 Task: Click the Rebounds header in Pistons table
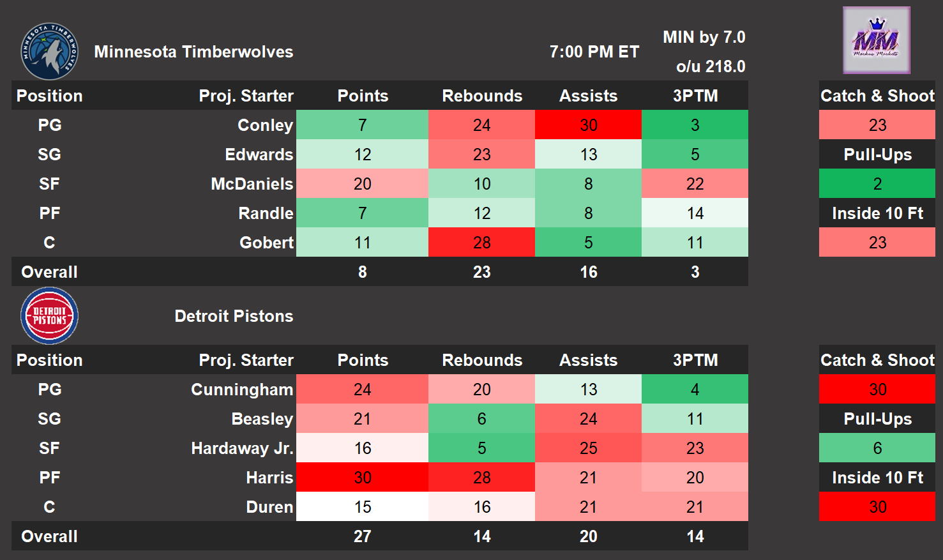coord(482,360)
